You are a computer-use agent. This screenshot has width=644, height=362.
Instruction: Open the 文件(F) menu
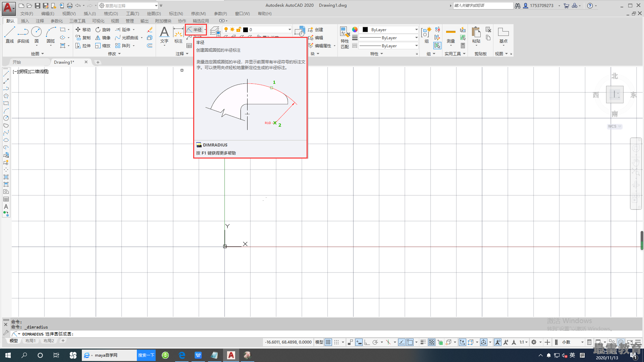point(27,13)
